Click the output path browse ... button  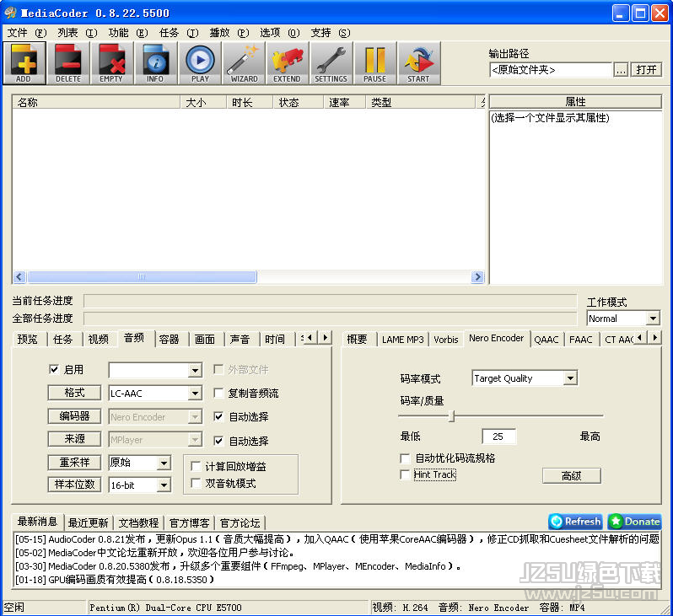(x=621, y=70)
